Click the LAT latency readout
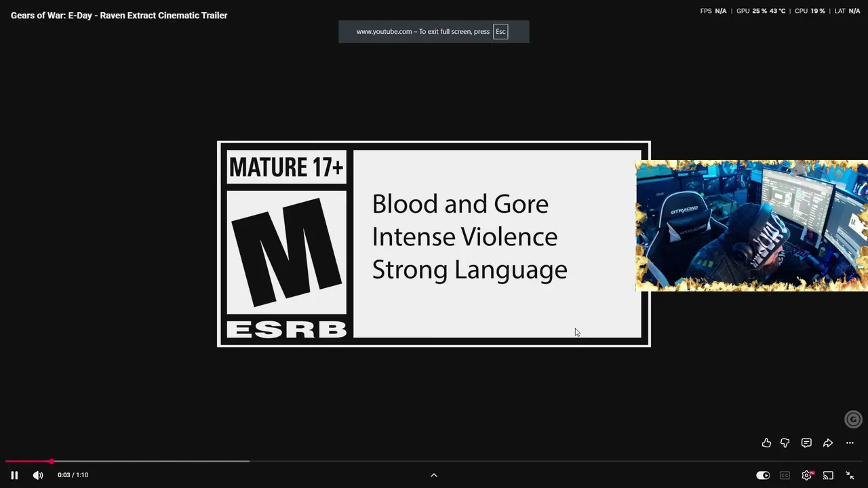The height and width of the screenshot is (488, 868). (847, 11)
